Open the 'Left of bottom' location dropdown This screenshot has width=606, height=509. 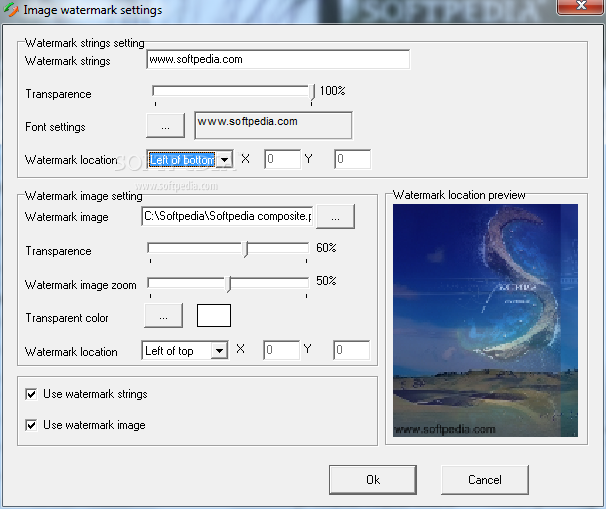(x=225, y=160)
